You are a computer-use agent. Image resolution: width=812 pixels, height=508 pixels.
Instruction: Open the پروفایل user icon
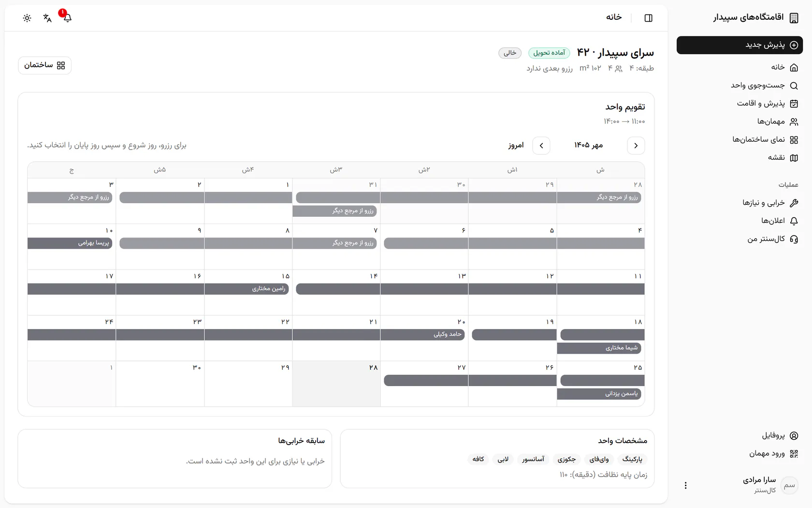click(794, 435)
